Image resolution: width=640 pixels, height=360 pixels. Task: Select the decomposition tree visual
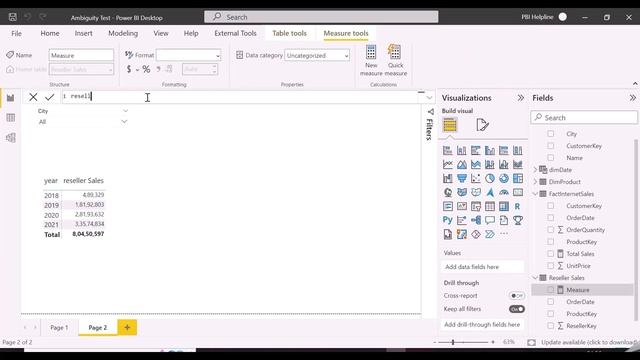click(476, 220)
